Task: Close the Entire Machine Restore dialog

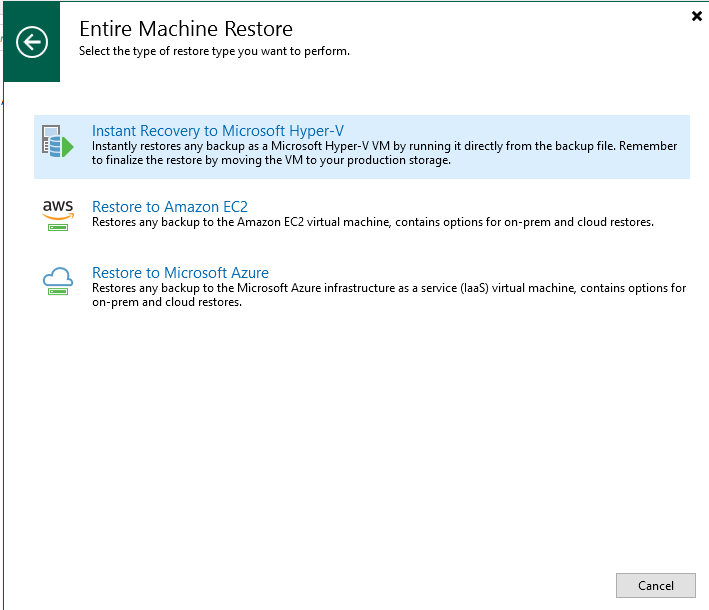Action: 696,16
